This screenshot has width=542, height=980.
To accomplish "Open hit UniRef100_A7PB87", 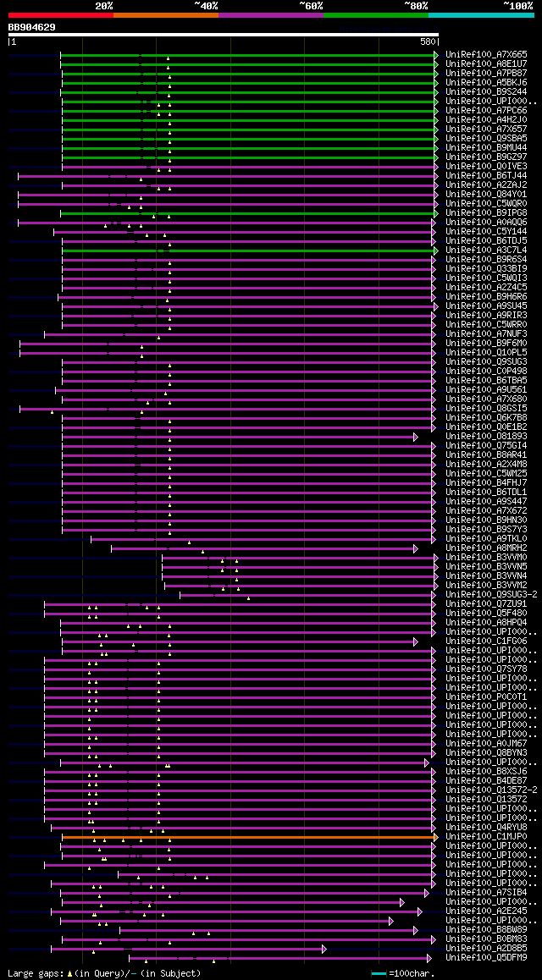I will pos(486,73).
